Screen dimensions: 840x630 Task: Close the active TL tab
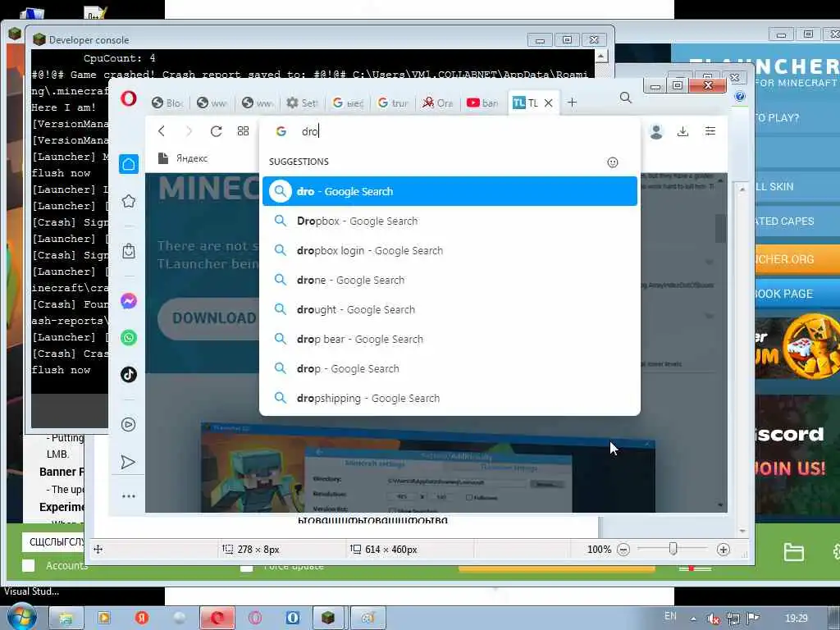pos(549,103)
